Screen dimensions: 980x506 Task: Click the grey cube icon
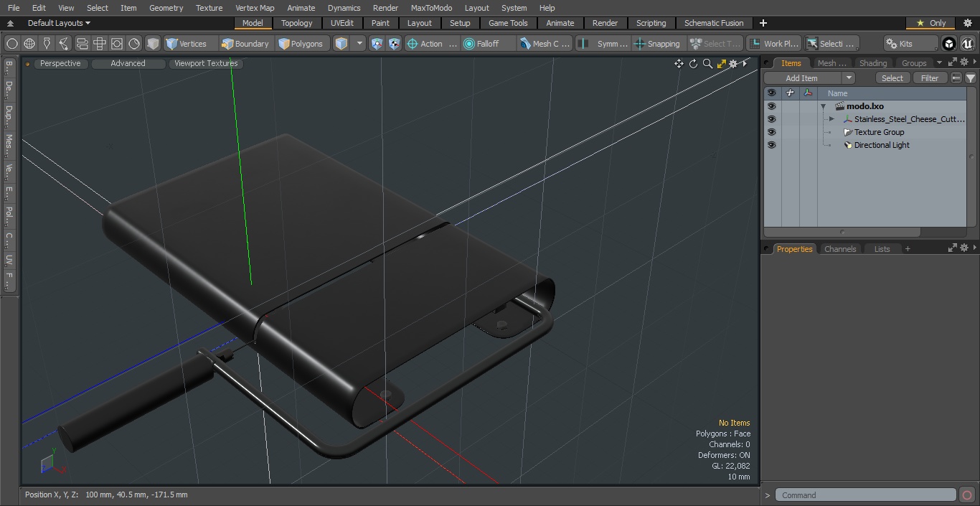[153, 44]
